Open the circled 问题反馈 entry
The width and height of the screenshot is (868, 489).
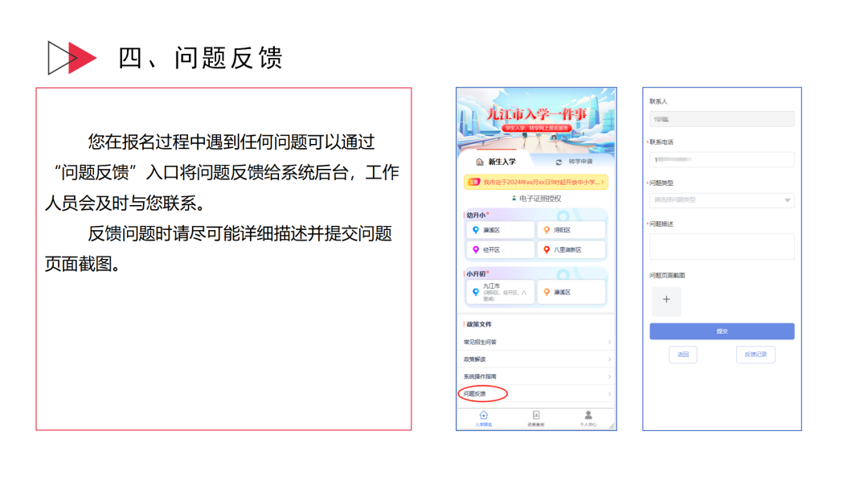[x=483, y=394]
